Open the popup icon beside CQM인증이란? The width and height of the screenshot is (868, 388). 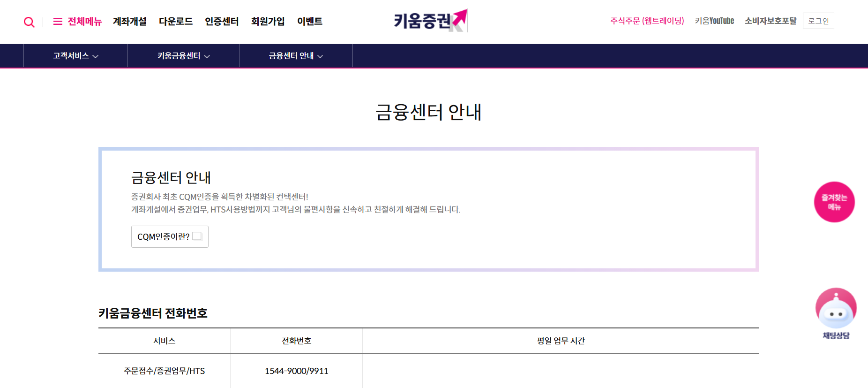197,236
